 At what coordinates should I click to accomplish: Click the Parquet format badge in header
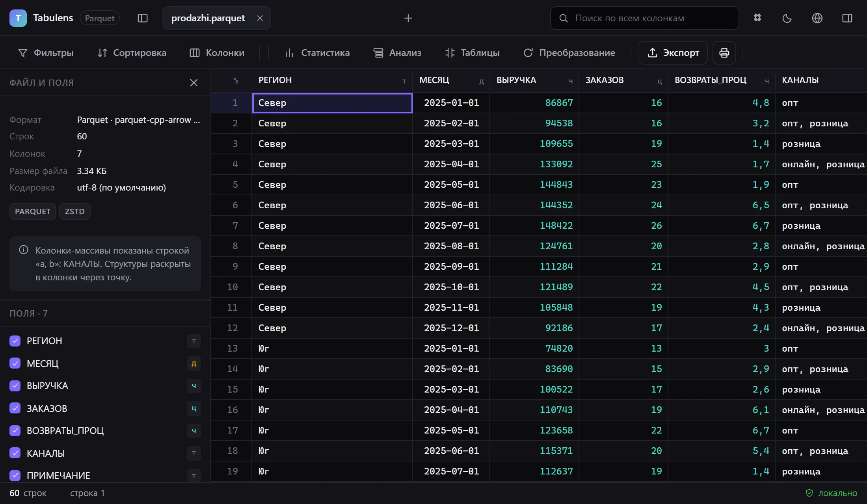point(100,18)
